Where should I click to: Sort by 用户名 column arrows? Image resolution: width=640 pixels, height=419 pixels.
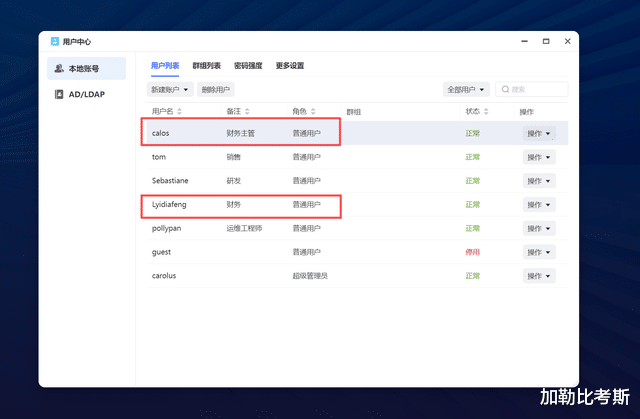click(x=179, y=111)
